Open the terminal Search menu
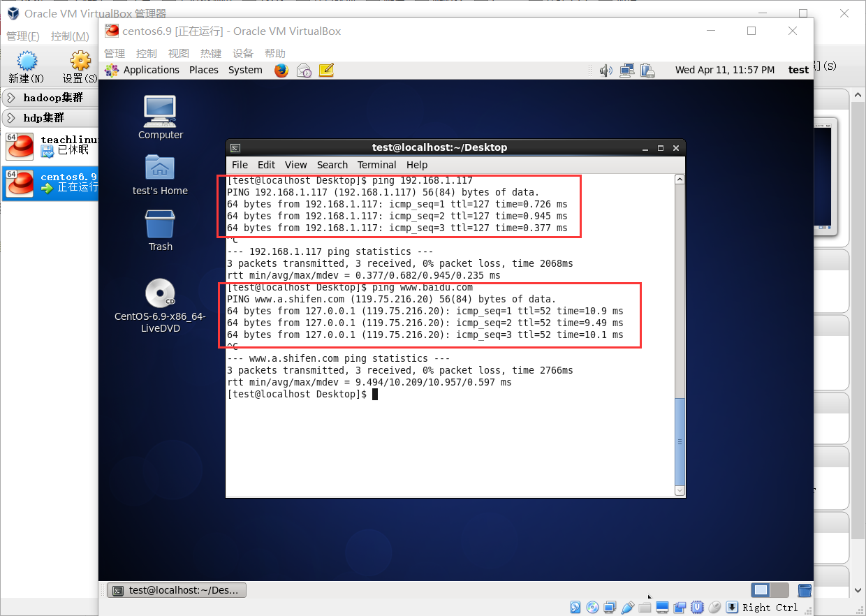 (x=332, y=165)
